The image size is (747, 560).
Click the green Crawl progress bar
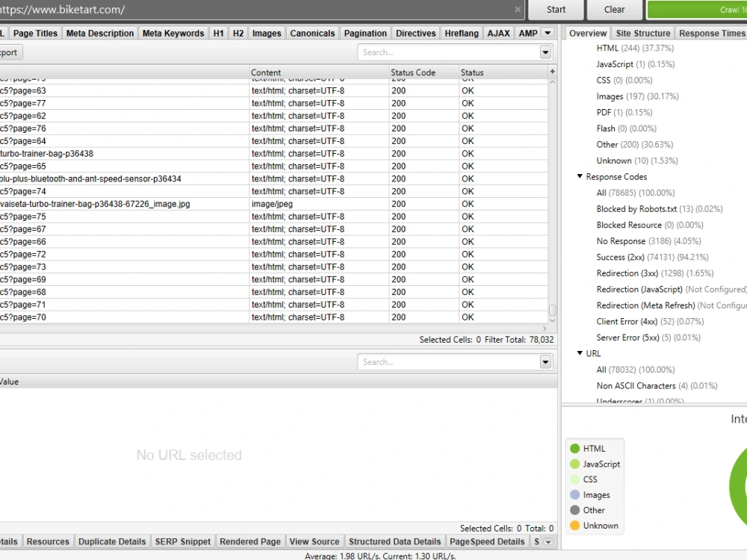point(697,10)
